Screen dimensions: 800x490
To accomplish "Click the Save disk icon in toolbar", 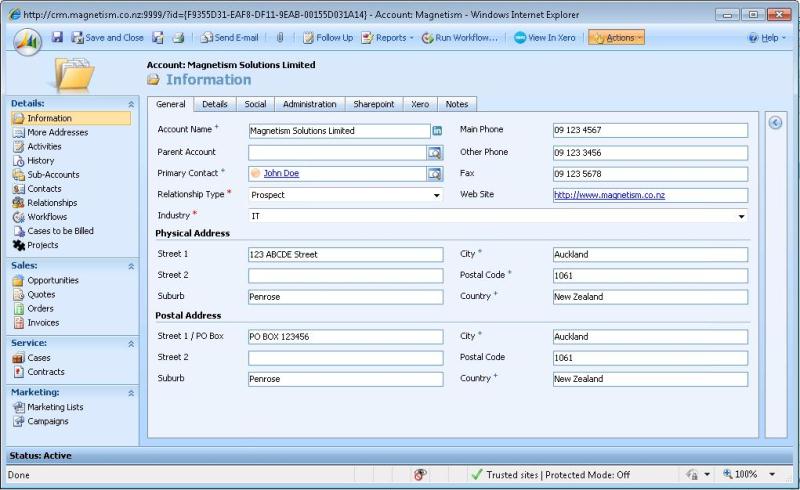I will pyautogui.click(x=57, y=38).
